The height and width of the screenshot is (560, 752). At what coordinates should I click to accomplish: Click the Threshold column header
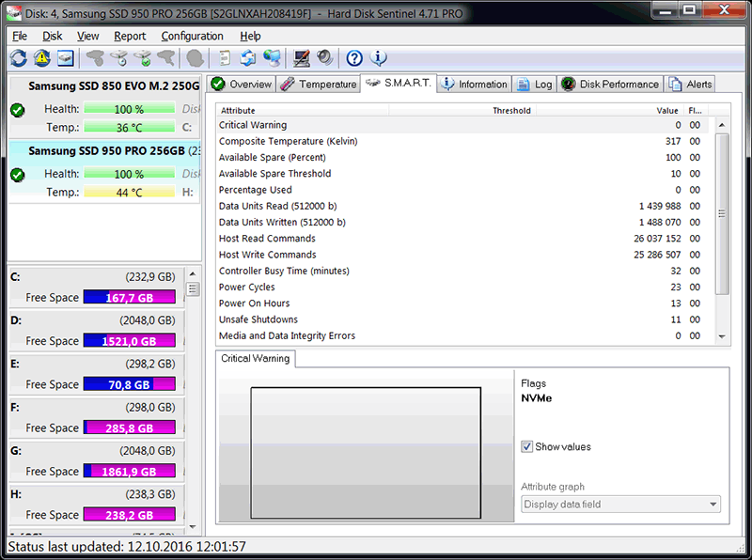click(463, 111)
